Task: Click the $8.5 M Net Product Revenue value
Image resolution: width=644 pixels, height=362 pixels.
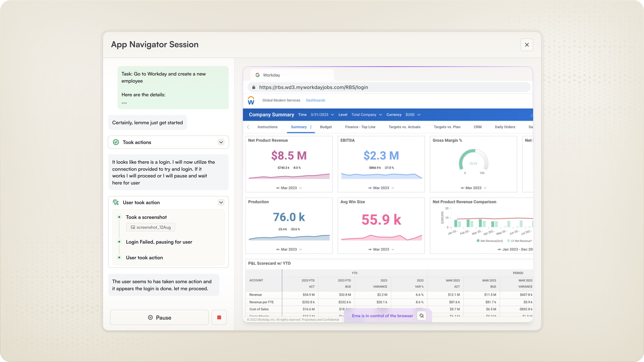Action: (x=289, y=155)
